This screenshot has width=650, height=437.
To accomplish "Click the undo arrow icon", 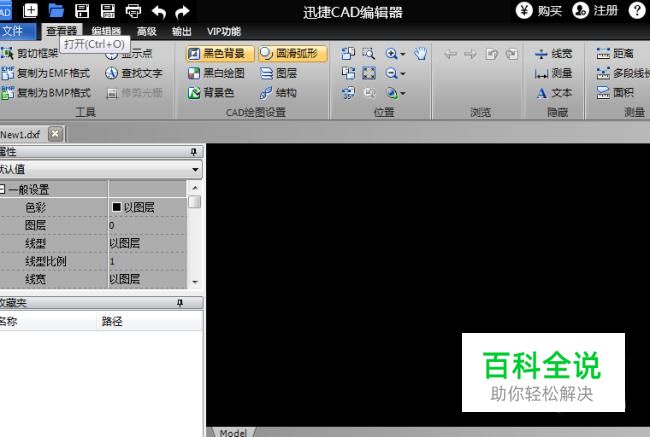I will [x=158, y=11].
